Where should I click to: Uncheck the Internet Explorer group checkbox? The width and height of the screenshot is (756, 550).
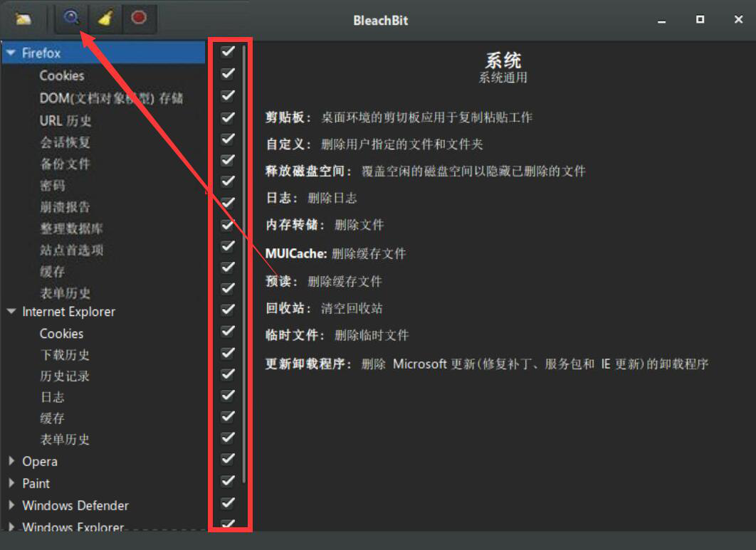pyautogui.click(x=228, y=310)
